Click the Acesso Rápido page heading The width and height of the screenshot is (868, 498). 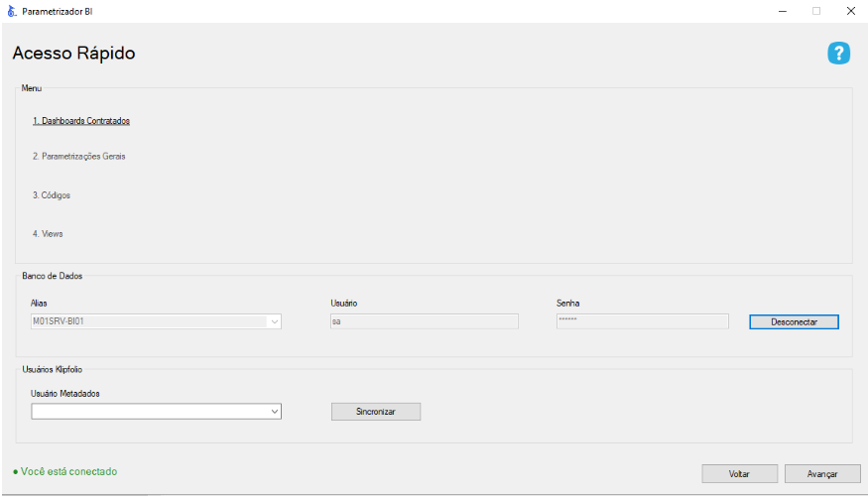pyautogui.click(x=74, y=54)
